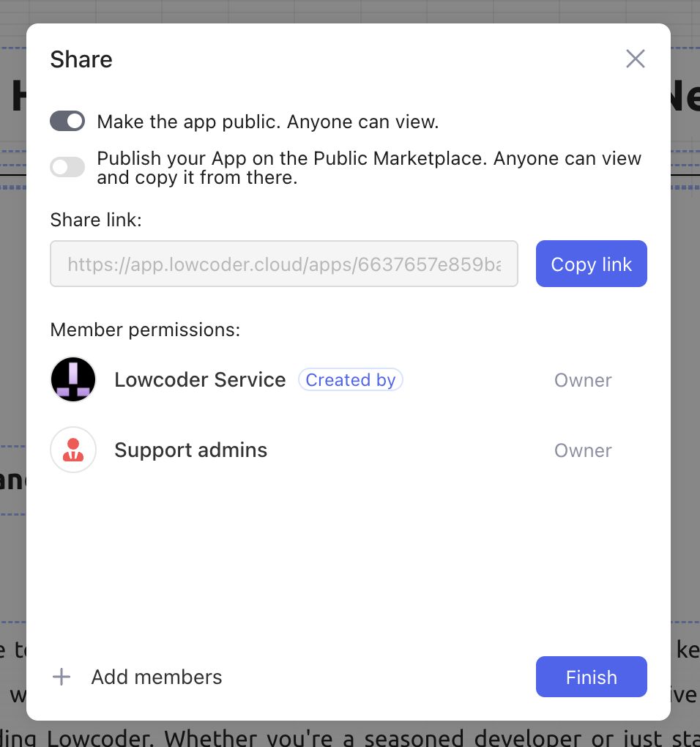The width and height of the screenshot is (700, 747).
Task: Click the plus icon beside Add members
Action: pos(62,677)
